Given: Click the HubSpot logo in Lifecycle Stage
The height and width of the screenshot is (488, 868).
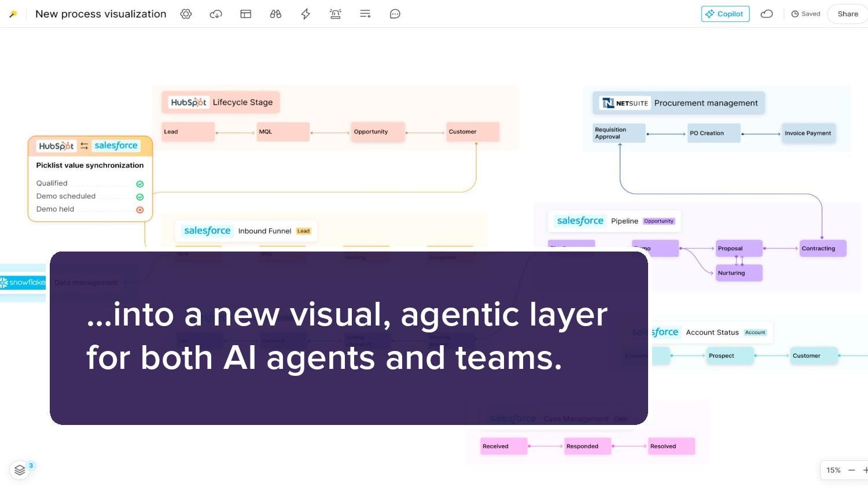Looking at the screenshot, I should (188, 102).
